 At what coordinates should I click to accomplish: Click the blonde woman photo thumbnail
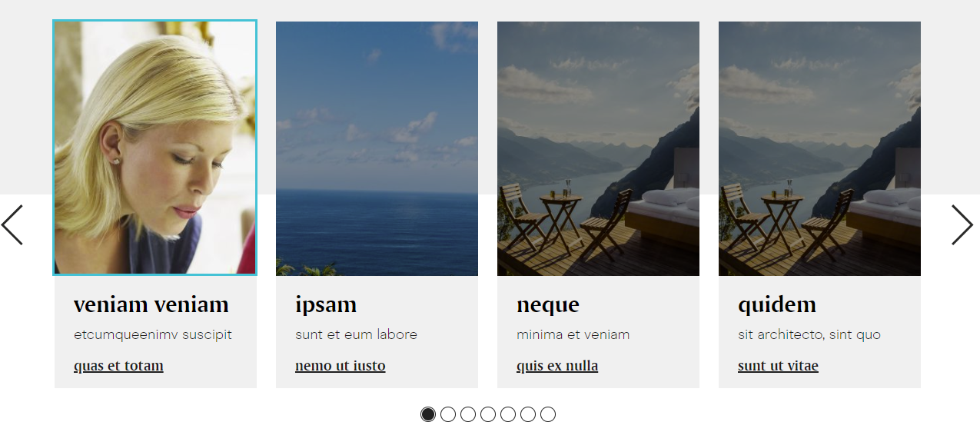[x=155, y=148]
